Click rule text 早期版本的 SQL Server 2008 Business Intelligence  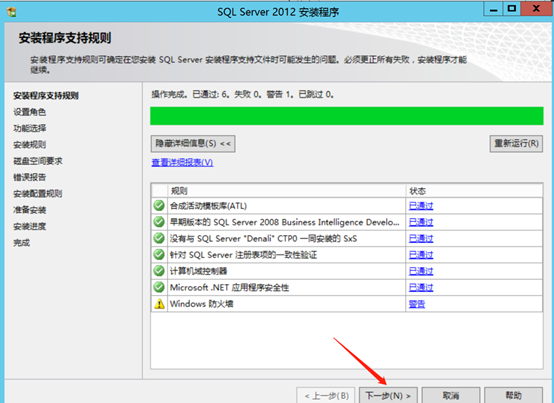pos(285,222)
